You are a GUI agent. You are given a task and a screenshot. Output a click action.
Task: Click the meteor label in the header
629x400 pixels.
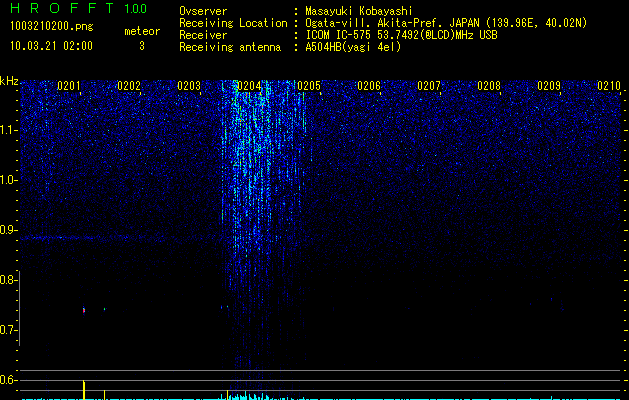pos(142,31)
